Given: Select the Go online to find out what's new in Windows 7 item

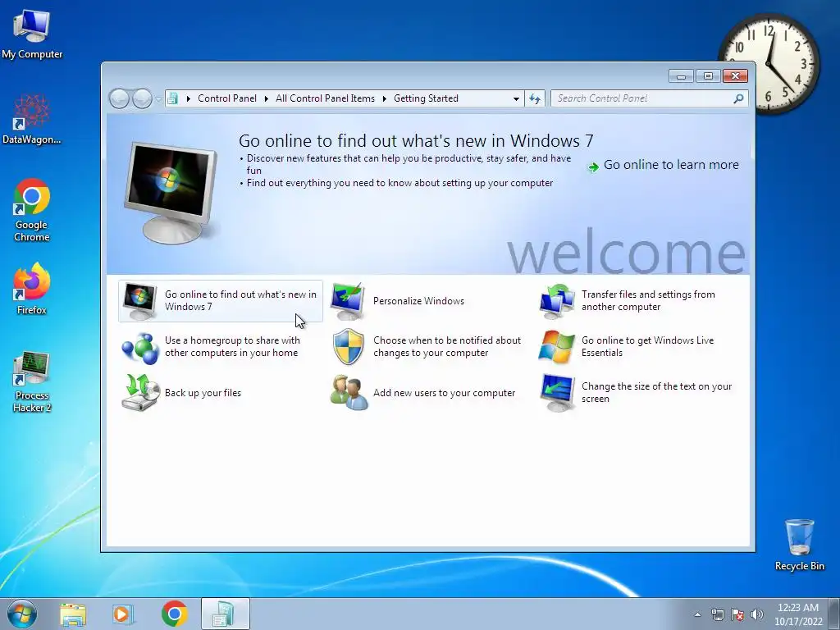Looking at the screenshot, I should coord(220,301).
